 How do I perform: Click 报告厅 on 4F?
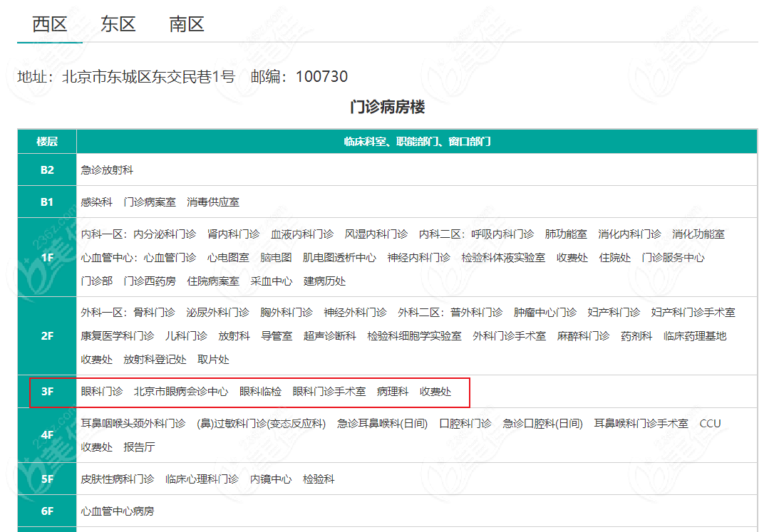click(139, 447)
